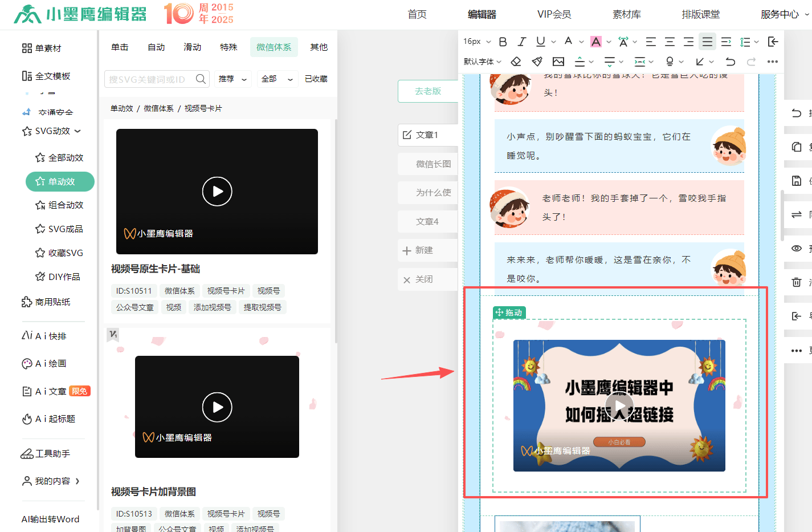Toggle justify text alignment
The height and width of the screenshot is (532, 812).
coord(707,42)
